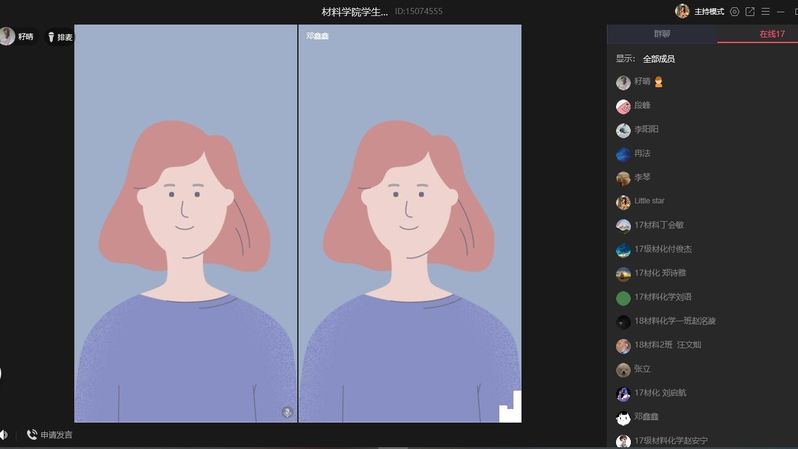
Task: Click Little star's avatar icon
Action: pos(623,202)
